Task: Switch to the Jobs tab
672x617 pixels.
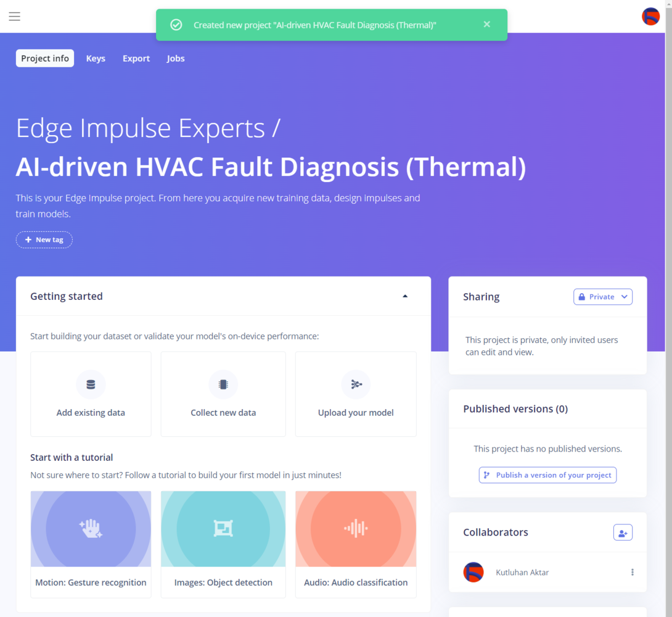Action: point(176,59)
